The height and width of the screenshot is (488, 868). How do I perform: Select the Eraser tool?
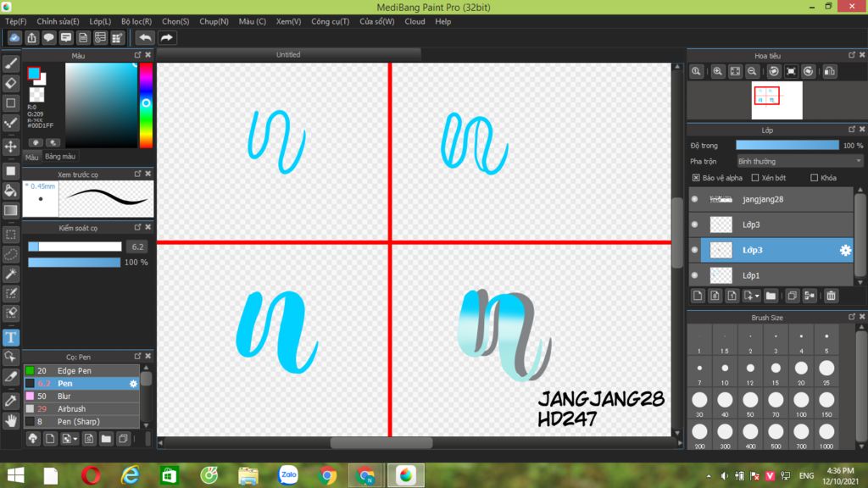tap(10, 84)
